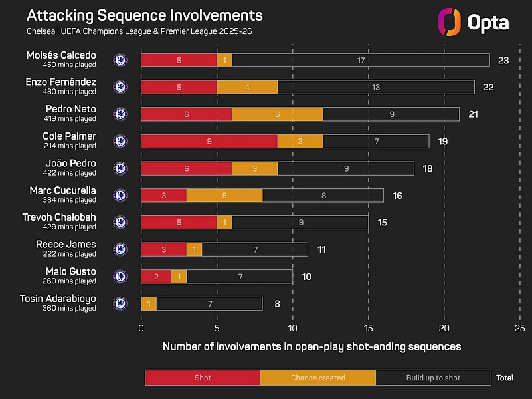Click the Opta logo icon
Viewport: 532px width, 399px height.
(x=450, y=21)
